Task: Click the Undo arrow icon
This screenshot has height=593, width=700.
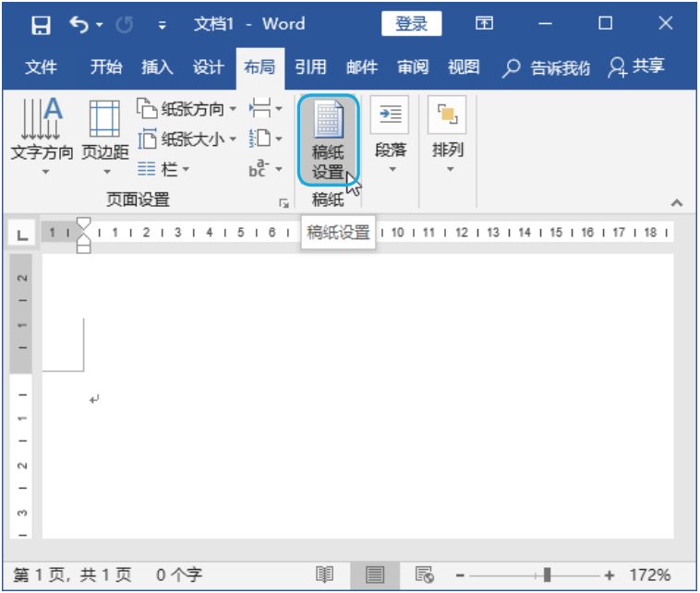Action: (x=80, y=25)
